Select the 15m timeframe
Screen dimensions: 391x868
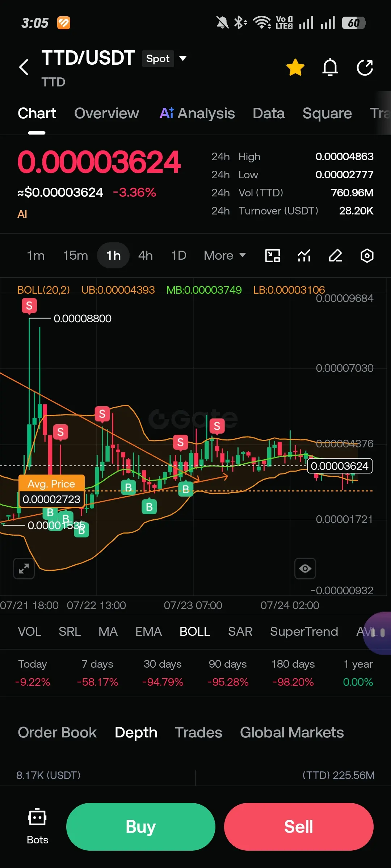(x=75, y=255)
